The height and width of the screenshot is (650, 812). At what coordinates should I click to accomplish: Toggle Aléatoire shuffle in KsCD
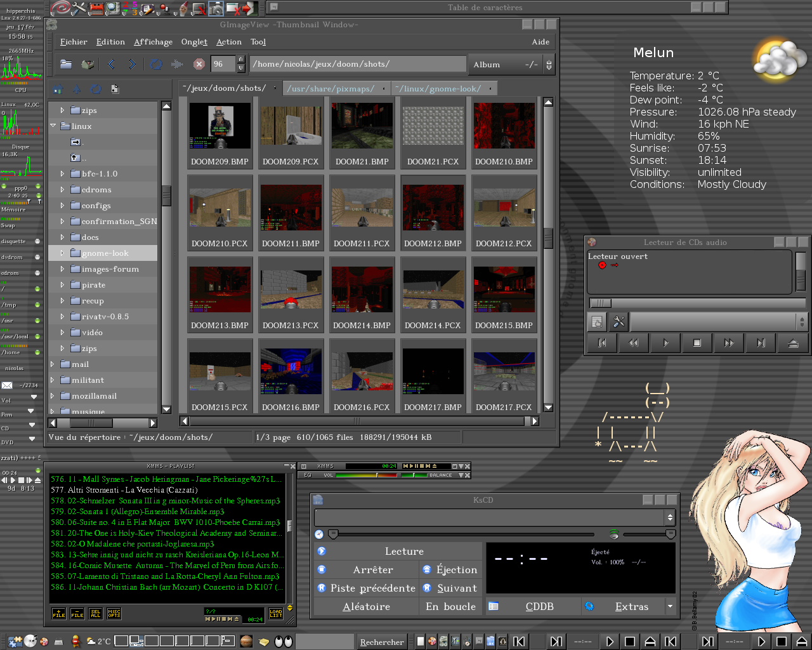coord(366,607)
